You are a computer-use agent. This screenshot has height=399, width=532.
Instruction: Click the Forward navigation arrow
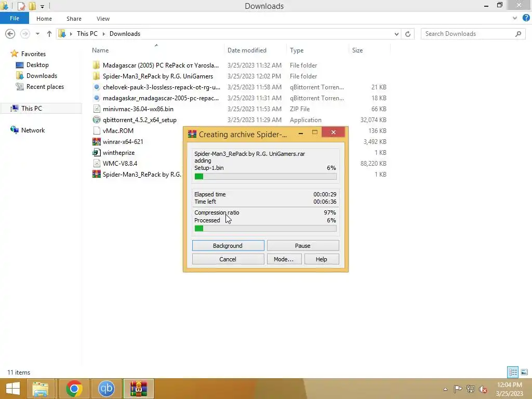coord(25,34)
